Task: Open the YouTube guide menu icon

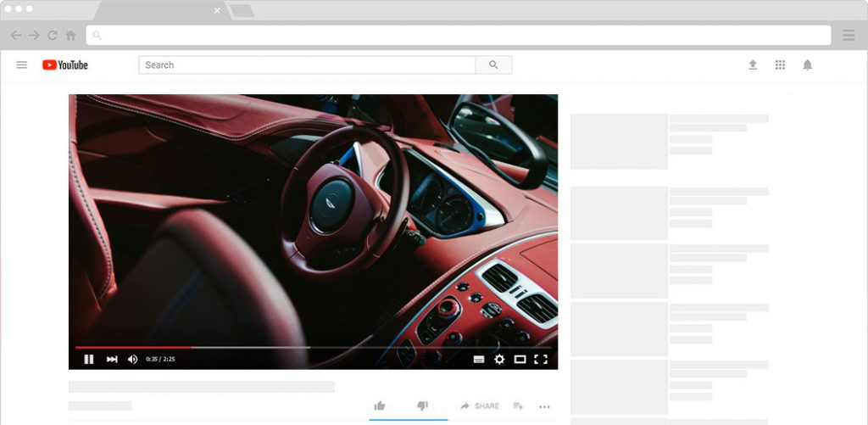Action: tap(21, 64)
